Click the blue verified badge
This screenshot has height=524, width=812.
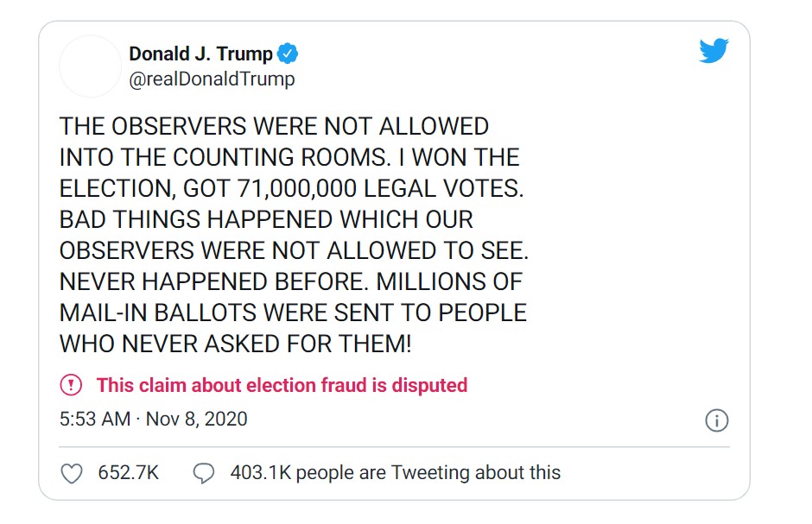coord(288,54)
